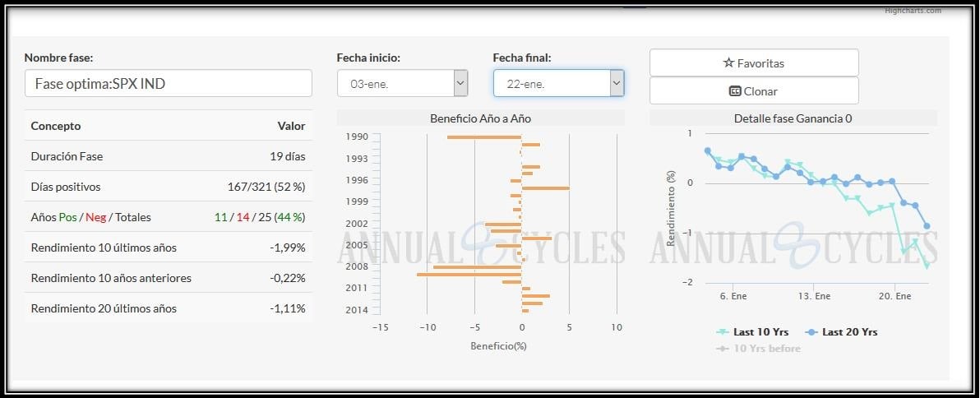Open the Fecha inicio dropdown
Screen dimensions: 980x398
pos(460,83)
